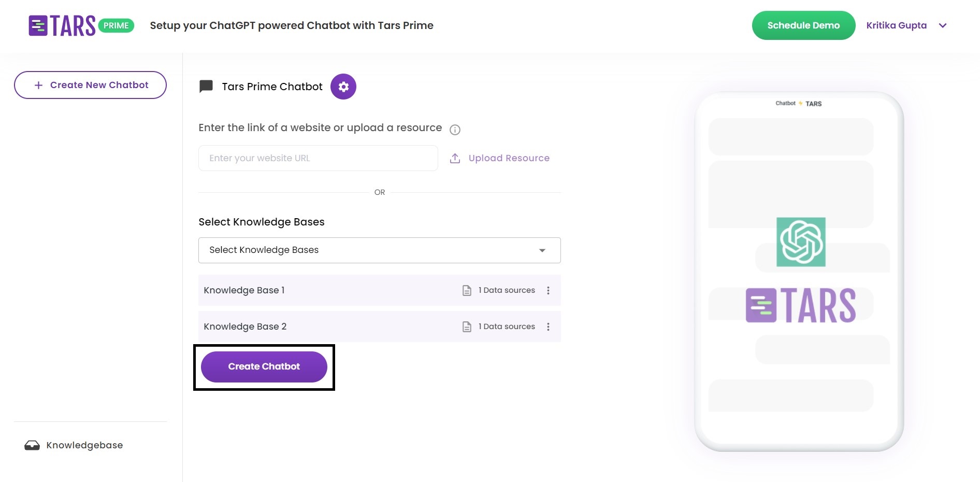Viewport: 980px width, 482px height.
Task: Click the Create Chatbot button
Action: coord(264,366)
